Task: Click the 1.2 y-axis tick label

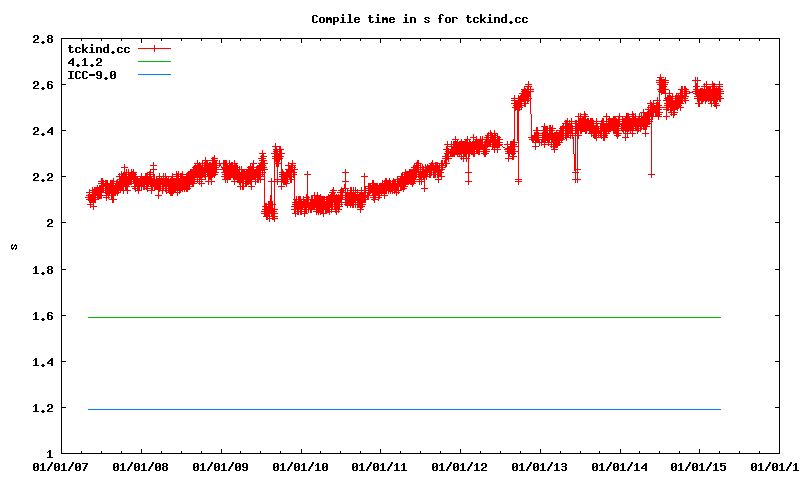Action: (42, 408)
